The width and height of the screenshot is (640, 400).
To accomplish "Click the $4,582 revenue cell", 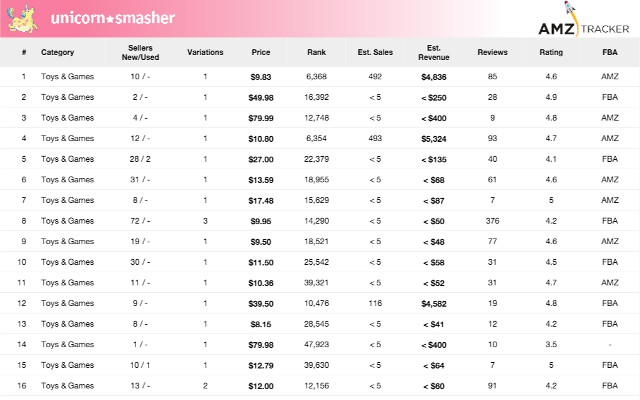I will (433, 304).
